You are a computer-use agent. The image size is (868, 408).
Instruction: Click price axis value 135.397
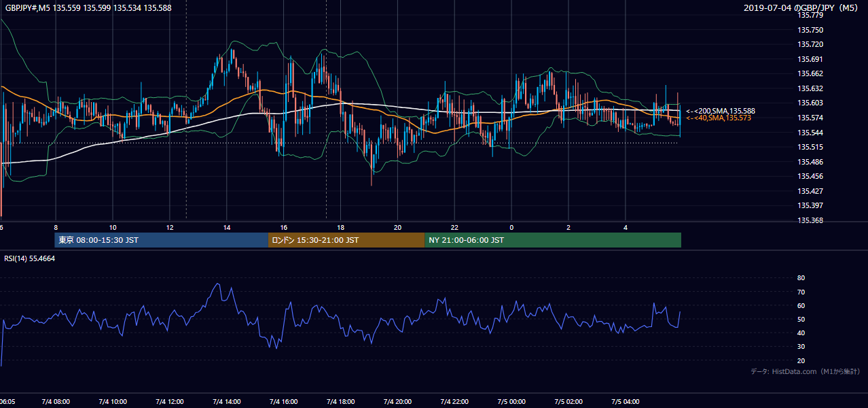click(810, 205)
